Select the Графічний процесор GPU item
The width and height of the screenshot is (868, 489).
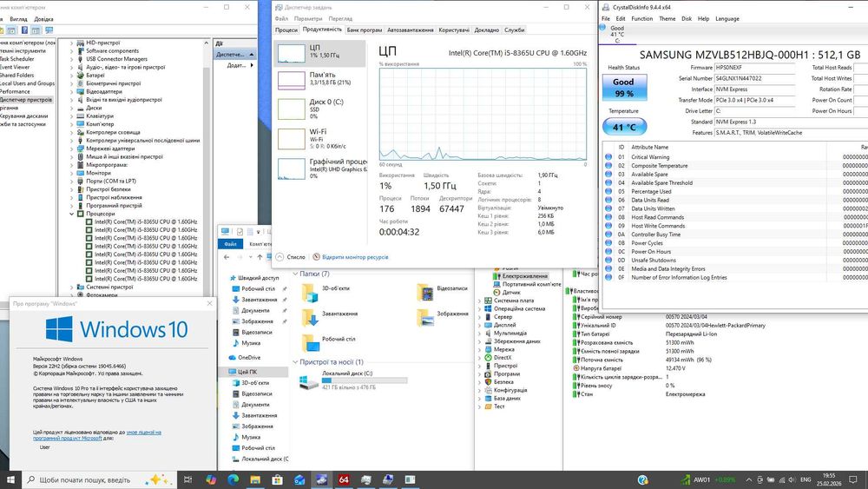[320, 169]
